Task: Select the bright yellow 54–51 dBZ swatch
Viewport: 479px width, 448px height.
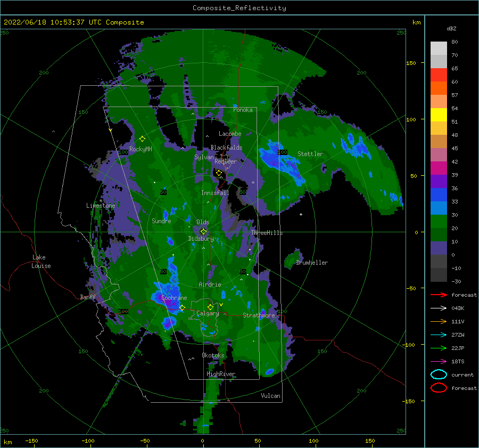Action: 439,115
